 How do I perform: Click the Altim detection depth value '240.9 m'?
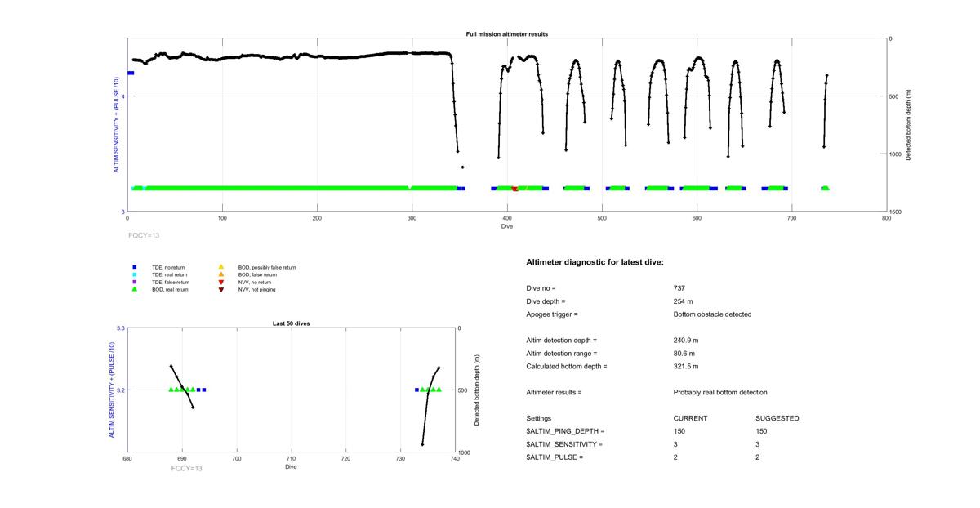[686, 340]
